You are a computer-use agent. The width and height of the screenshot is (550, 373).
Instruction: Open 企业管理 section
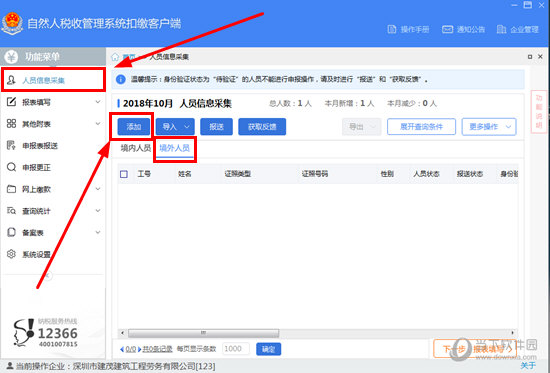pyautogui.click(x=518, y=29)
